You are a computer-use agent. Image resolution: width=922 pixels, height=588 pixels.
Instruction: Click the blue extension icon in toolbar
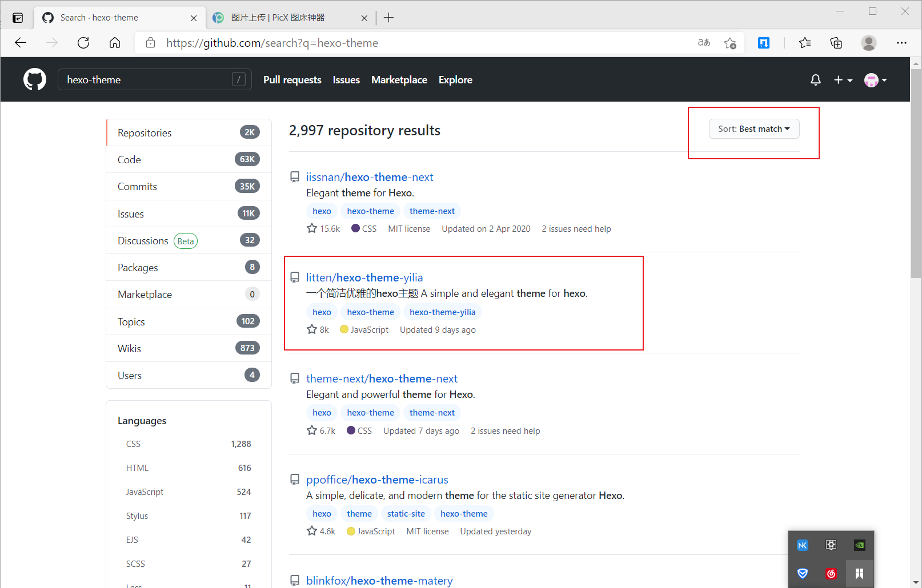pos(764,43)
